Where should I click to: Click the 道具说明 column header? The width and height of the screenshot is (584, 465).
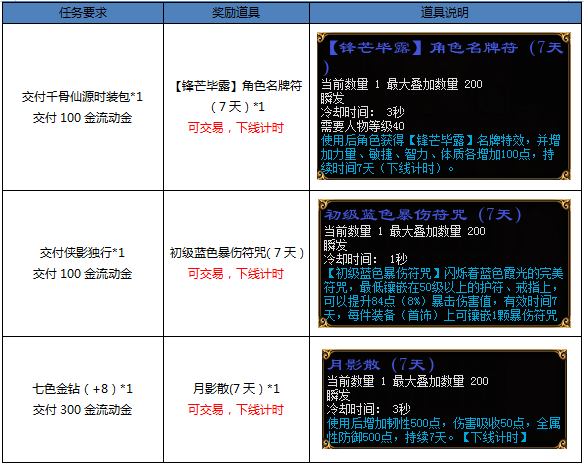(445, 13)
